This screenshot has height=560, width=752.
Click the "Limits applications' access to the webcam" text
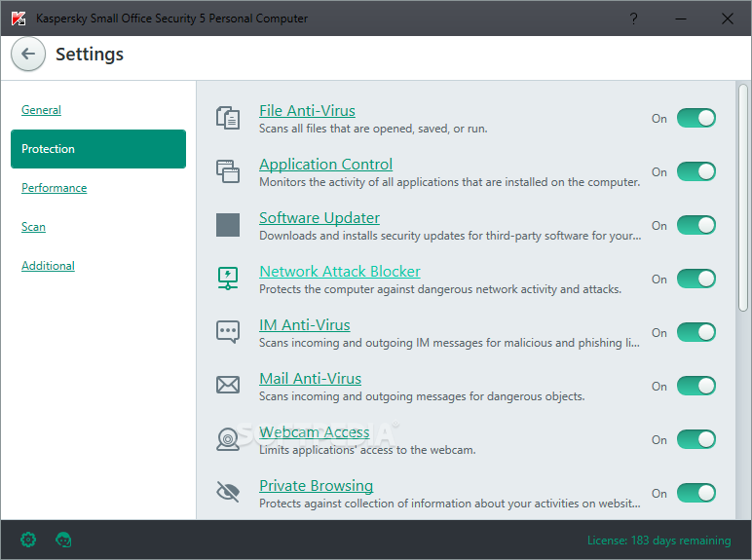(367, 450)
